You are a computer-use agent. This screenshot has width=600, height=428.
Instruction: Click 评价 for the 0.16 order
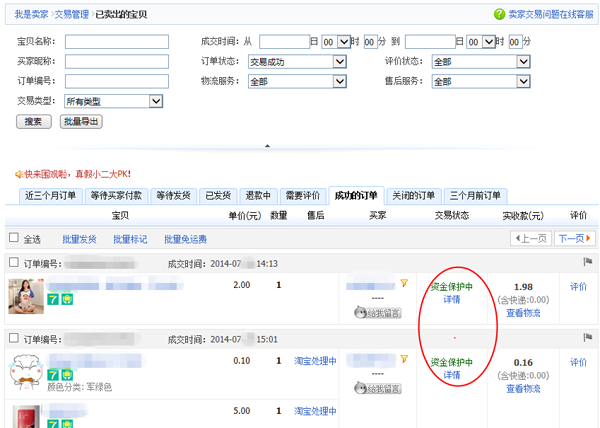tap(578, 362)
